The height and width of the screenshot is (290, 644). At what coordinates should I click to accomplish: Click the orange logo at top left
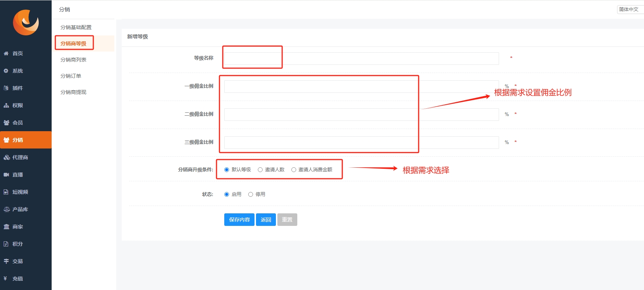click(x=26, y=22)
